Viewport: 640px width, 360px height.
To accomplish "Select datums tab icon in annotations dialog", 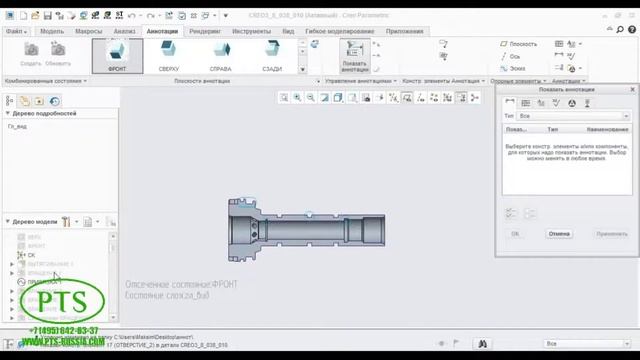I will (587, 103).
